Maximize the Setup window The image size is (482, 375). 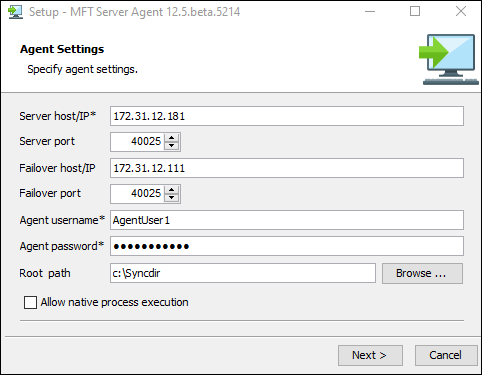415,12
